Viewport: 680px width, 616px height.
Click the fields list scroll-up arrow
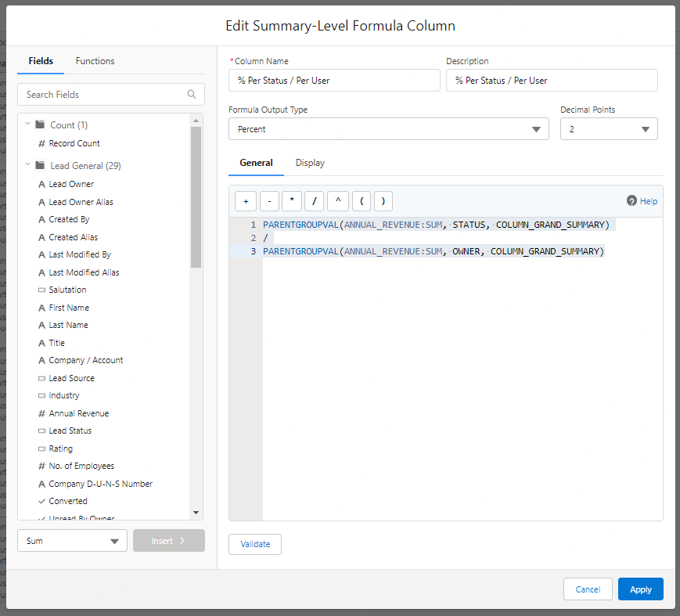pos(196,121)
